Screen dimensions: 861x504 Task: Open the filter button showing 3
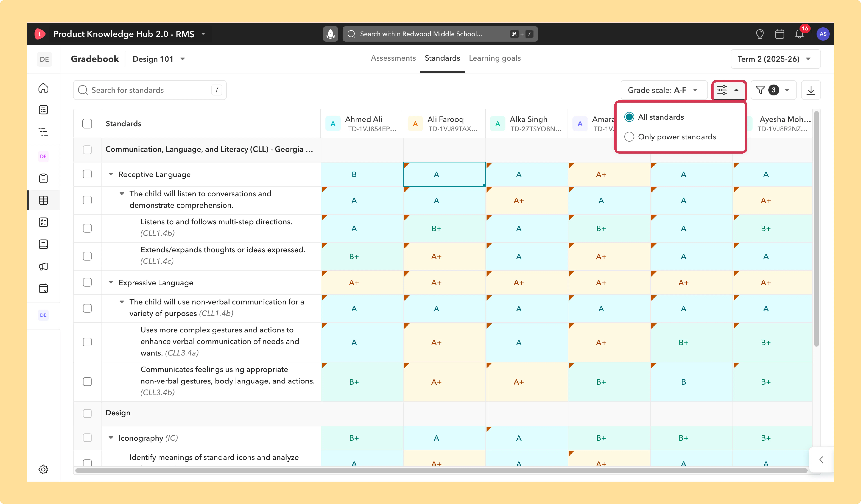click(773, 90)
